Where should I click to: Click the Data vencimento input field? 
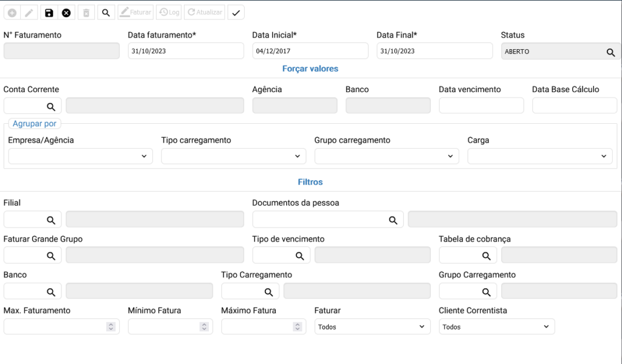click(x=481, y=106)
